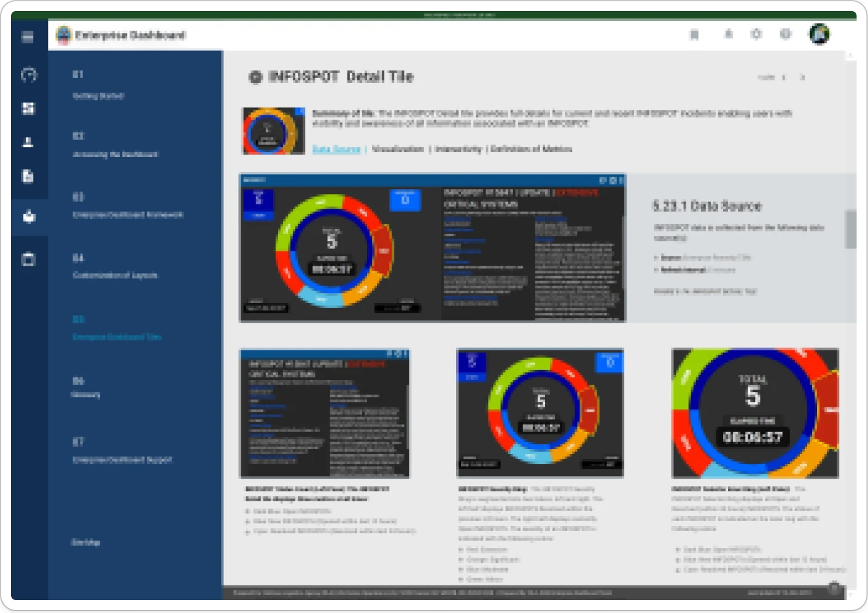Open the clipboard icon in the sidebar
Image resolution: width=868 pixels, height=613 pixels.
(x=28, y=259)
